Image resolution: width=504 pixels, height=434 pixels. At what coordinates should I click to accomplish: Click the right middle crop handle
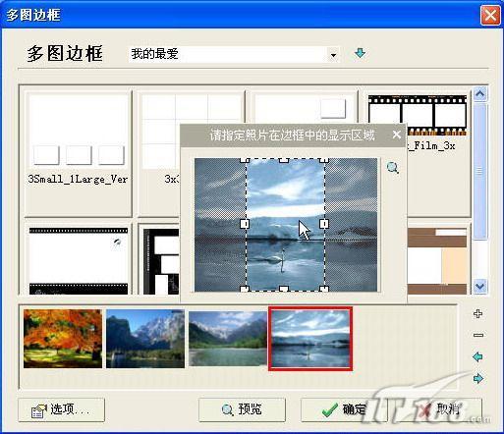[324, 224]
